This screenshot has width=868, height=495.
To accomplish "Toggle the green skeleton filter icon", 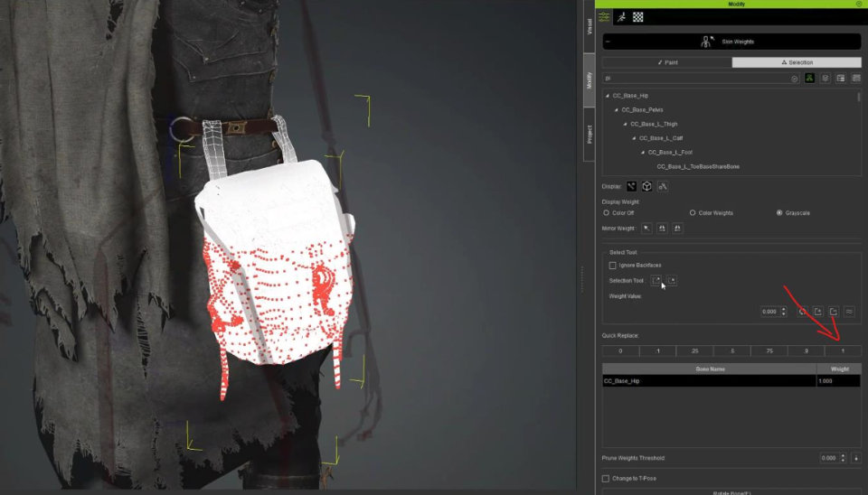I will point(809,79).
